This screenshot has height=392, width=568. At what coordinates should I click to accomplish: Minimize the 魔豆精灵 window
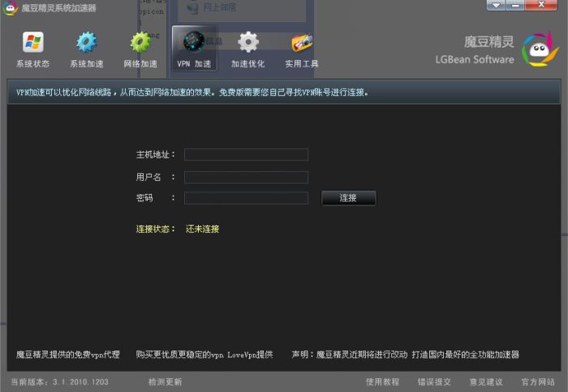coord(514,5)
